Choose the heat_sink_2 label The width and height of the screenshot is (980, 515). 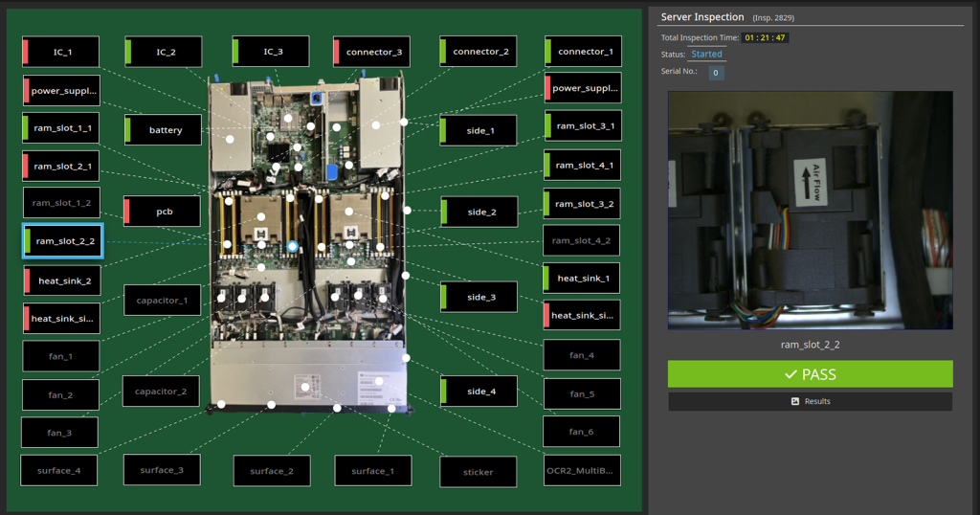coord(61,280)
